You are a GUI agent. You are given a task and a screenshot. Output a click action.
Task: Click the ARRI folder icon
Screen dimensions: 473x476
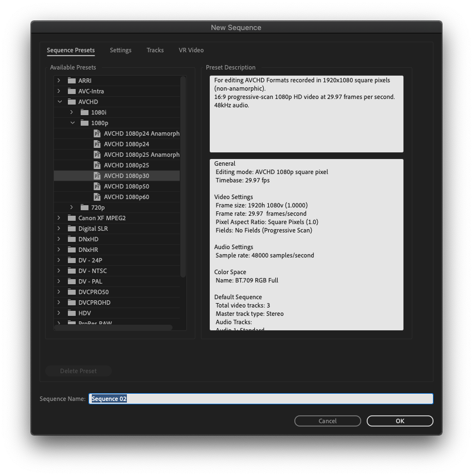click(x=71, y=81)
